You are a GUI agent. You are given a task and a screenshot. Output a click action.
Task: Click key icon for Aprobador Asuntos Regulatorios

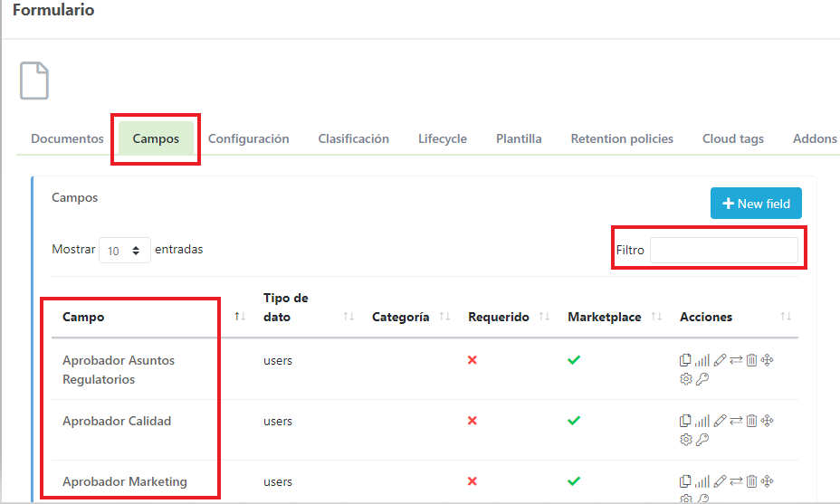click(702, 379)
